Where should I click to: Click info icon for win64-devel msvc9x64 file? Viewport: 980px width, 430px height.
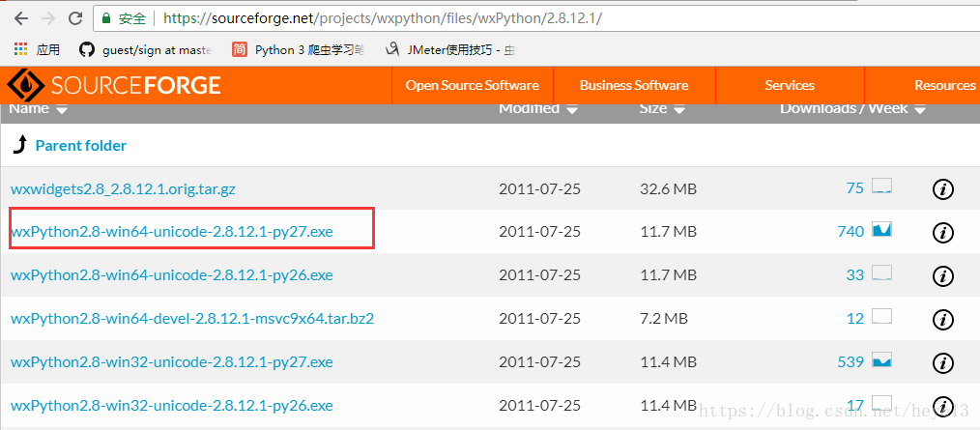(x=942, y=320)
